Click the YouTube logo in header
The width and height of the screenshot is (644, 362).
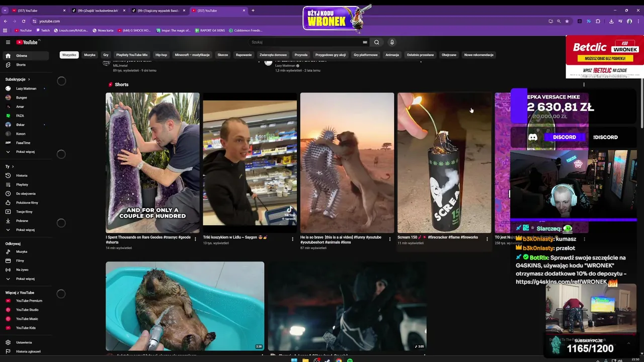(27, 42)
